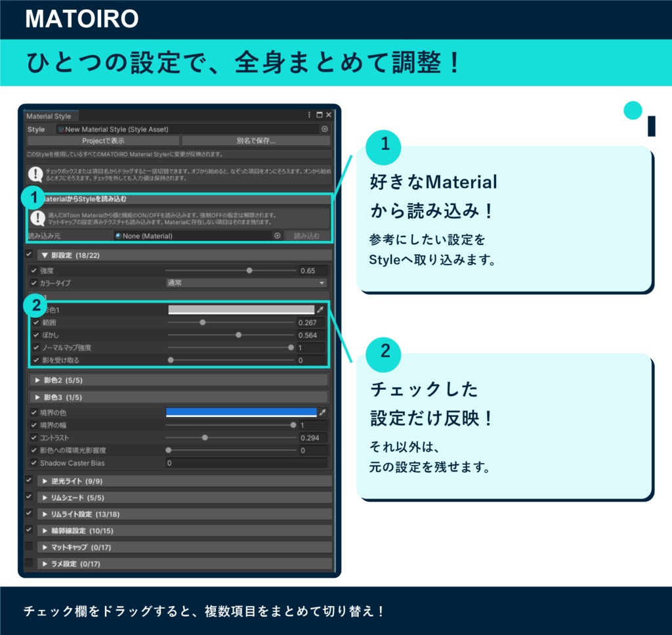672x635 pixels.
Task: Toggle the 境界の色 checkbox
Action: [x=33, y=412]
